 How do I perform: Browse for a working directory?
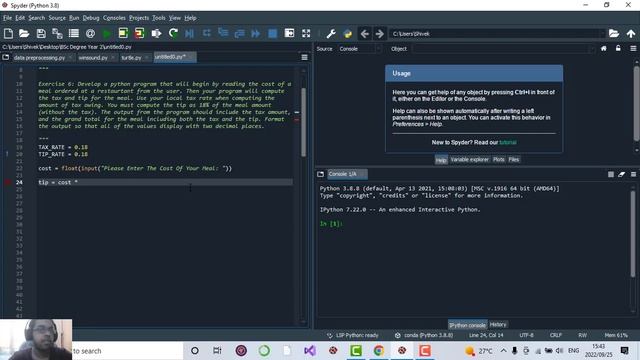click(x=614, y=33)
